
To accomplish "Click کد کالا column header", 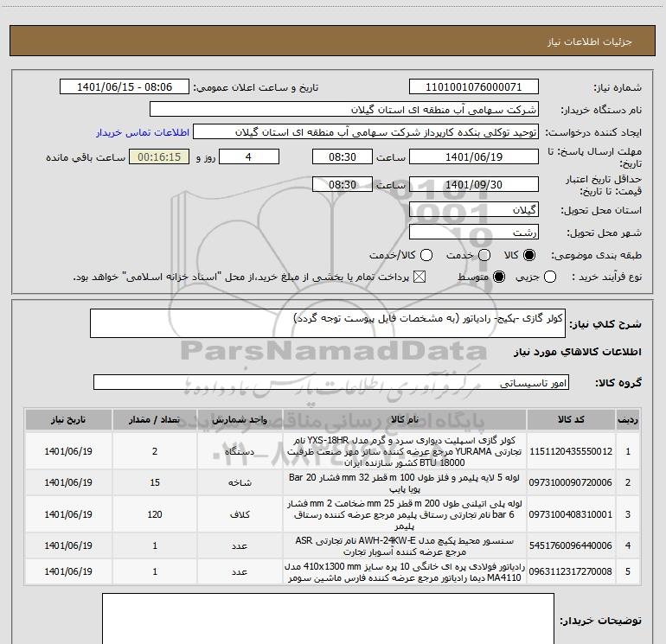I will tap(571, 419).
